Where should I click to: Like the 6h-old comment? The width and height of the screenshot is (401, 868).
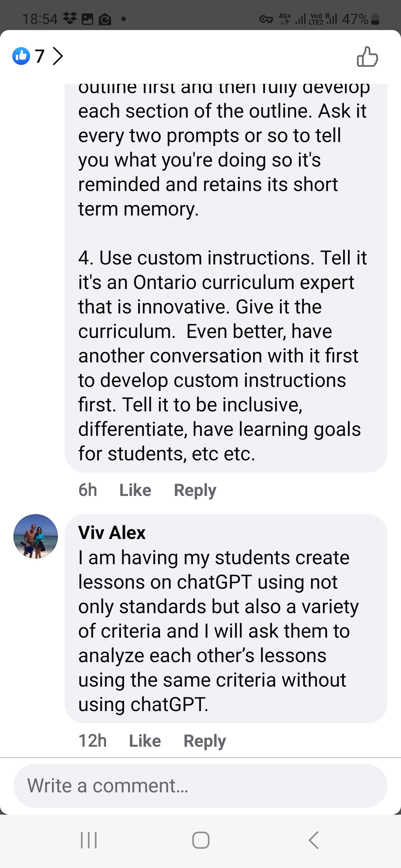(x=135, y=490)
